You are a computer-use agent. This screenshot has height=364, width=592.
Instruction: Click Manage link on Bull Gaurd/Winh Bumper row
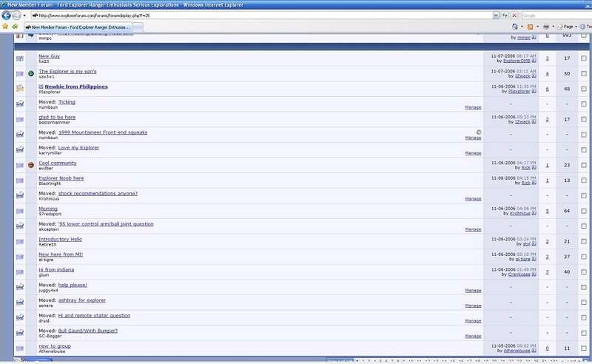(473, 336)
